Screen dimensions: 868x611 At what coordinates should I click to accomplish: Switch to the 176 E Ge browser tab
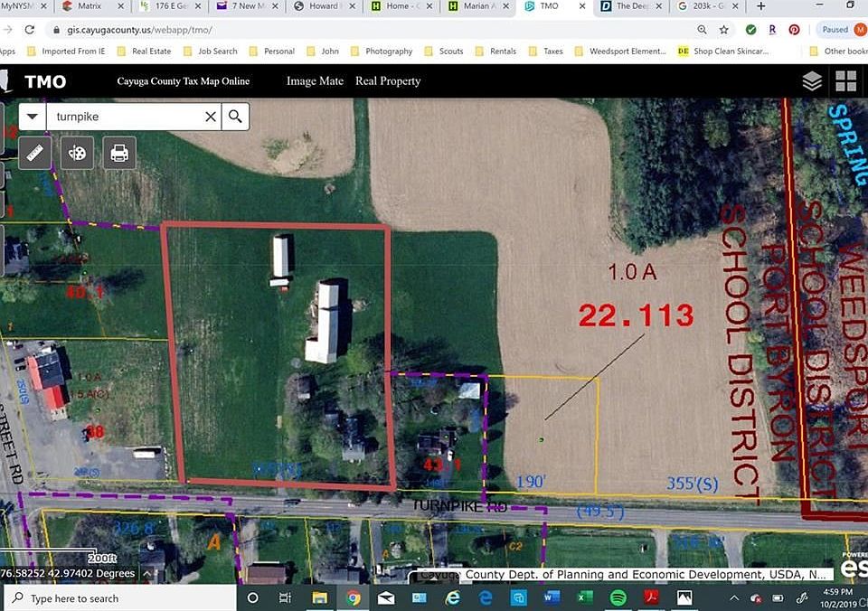[x=169, y=6]
